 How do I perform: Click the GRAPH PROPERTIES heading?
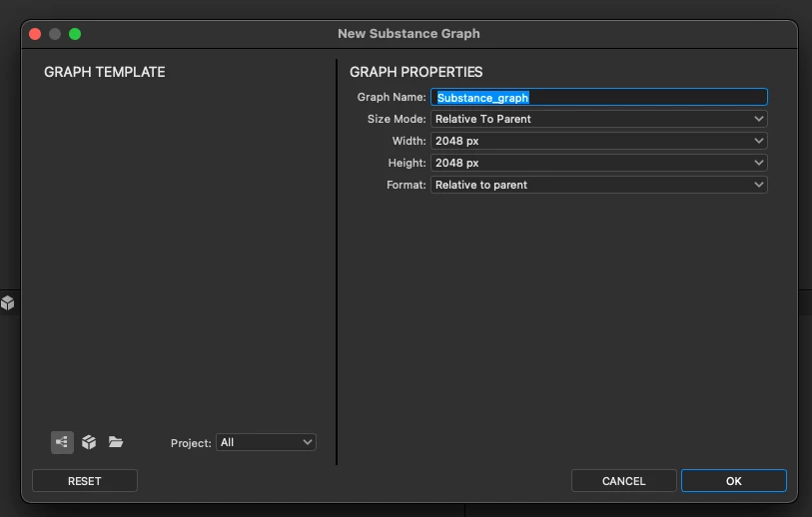point(415,72)
